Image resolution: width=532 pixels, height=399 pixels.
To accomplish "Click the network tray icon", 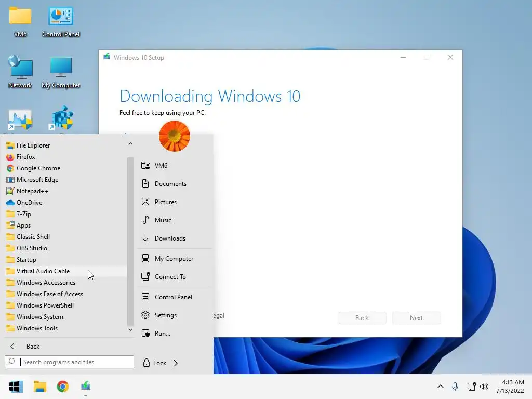I will point(471,387).
